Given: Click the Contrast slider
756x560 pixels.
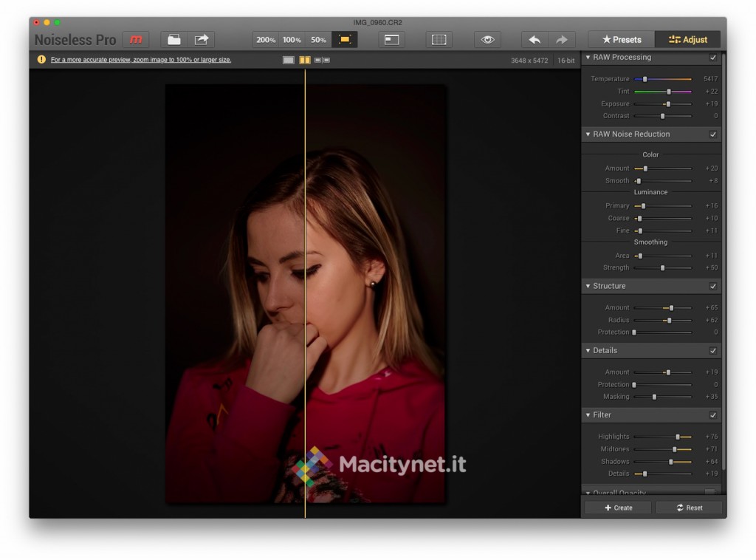Looking at the screenshot, I should coord(663,116).
